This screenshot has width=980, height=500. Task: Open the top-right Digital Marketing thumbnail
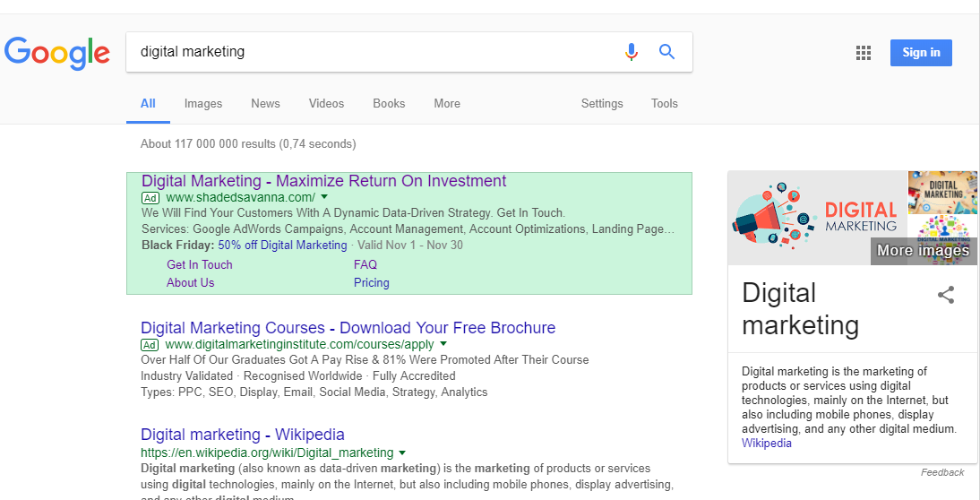point(942,193)
